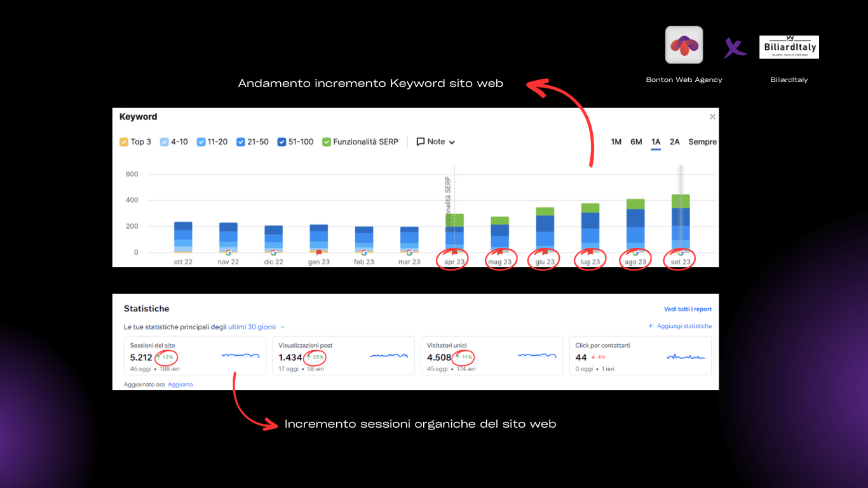The image size is (868, 488).
Task: Click the '5.212' sessions value
Action: click(x=141, y=358)
